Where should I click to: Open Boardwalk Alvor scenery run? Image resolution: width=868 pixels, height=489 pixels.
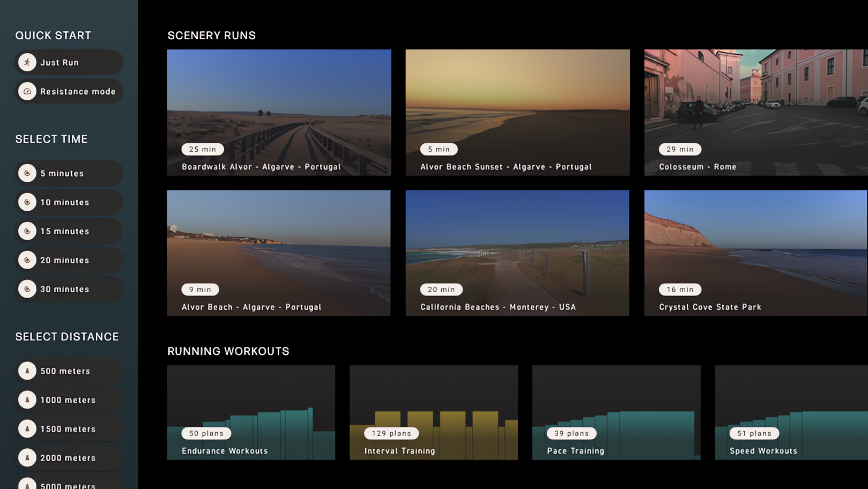[279, 113]
